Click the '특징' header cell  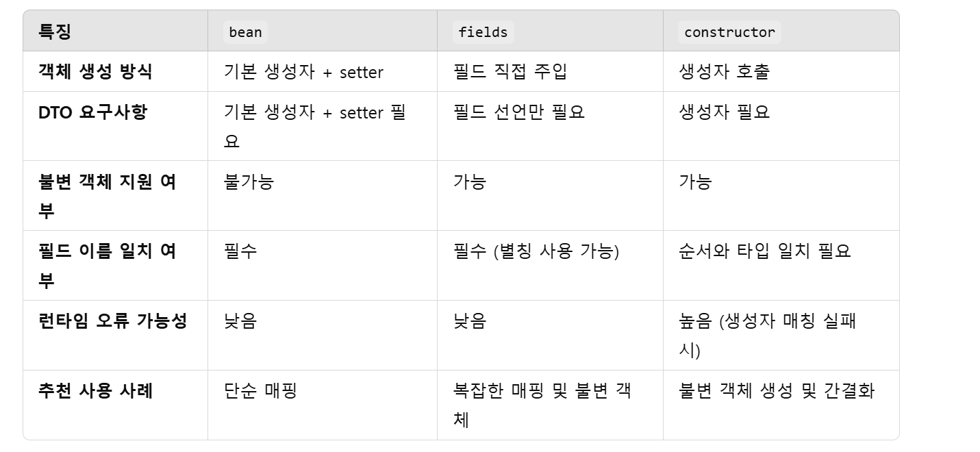click(x=55, y=32)
